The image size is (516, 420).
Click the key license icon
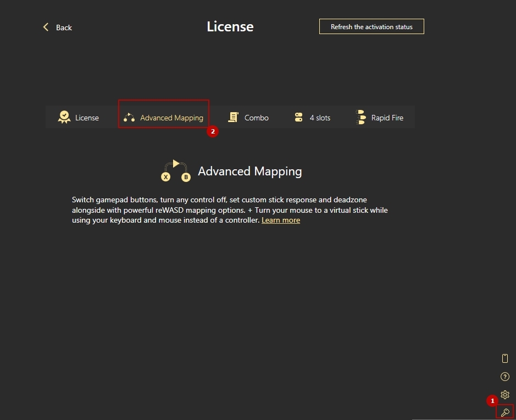point(505,412)
